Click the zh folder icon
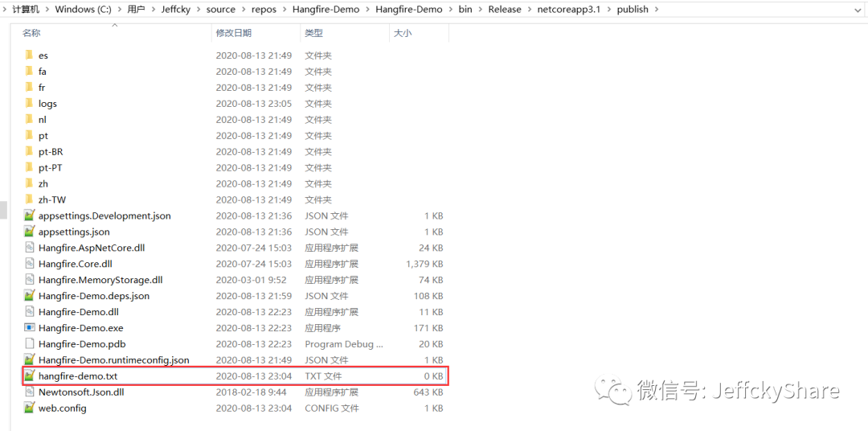The image size is (868, 431). [x=30, y=184]
